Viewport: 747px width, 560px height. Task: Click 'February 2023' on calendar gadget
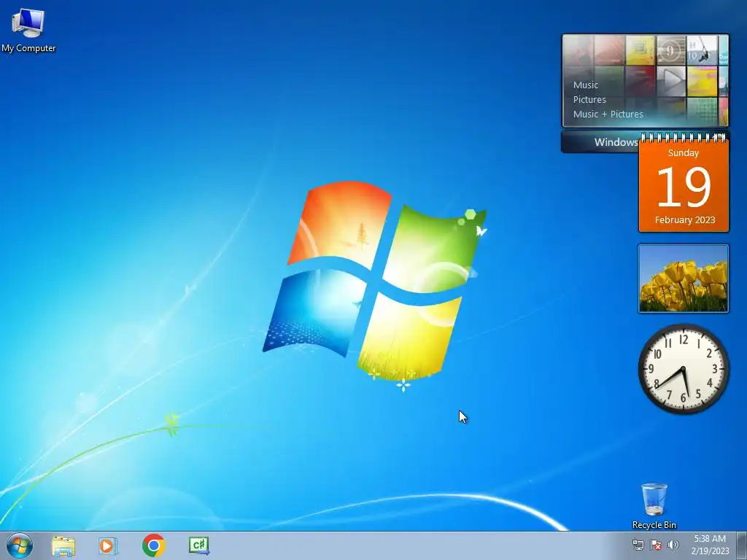[684, 220]
